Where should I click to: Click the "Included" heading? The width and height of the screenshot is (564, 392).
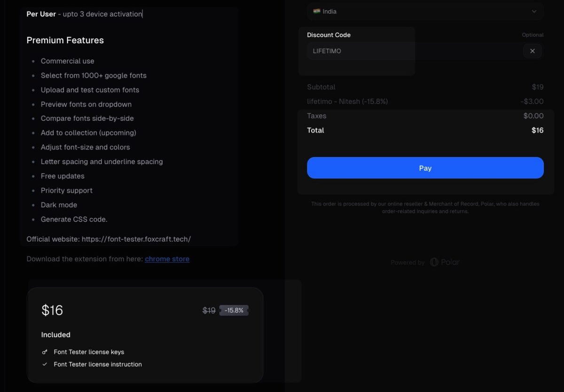coord(56,335)
